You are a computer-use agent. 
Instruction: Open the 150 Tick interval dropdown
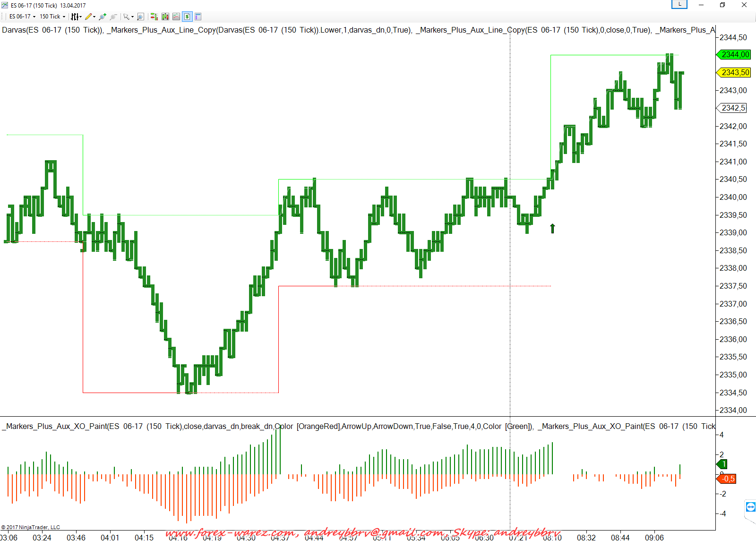point(52,17)
